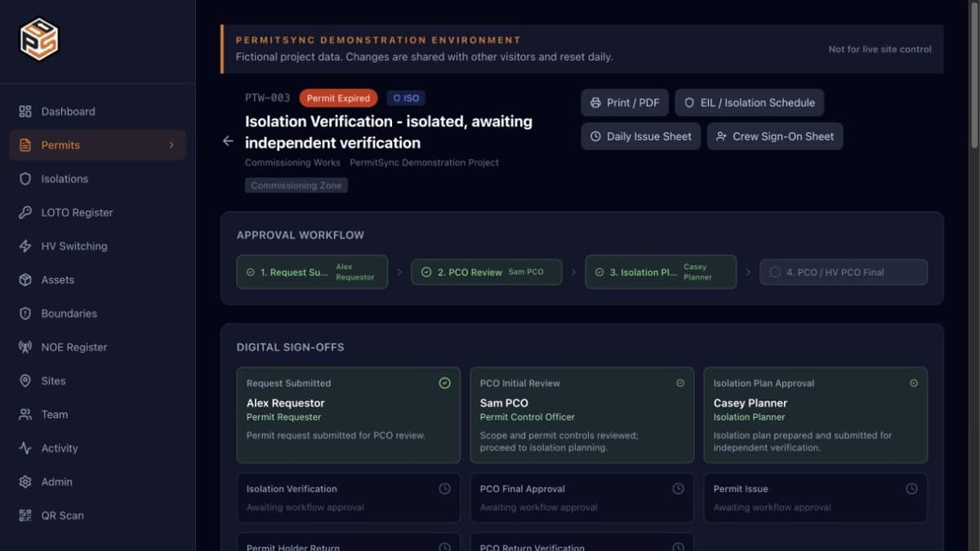This screenshot has height=551, width=980.
Task: Open the EIL / Isolation Schedule
Action: pyautogui.click(x=750, y=103)
